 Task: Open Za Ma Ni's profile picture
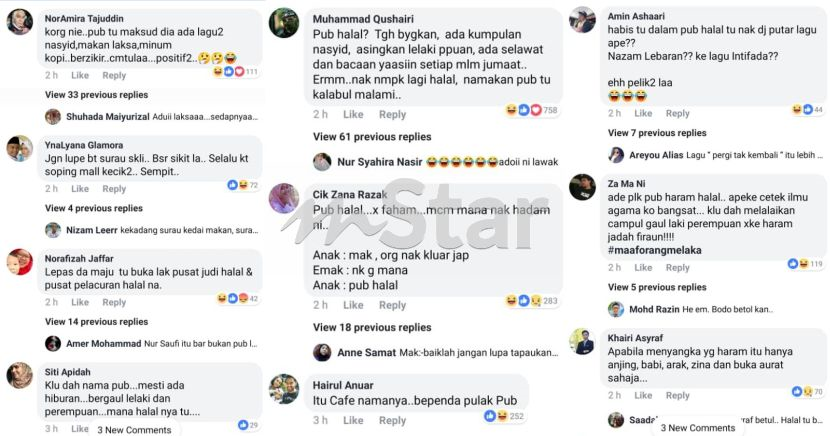click(582, 187)
